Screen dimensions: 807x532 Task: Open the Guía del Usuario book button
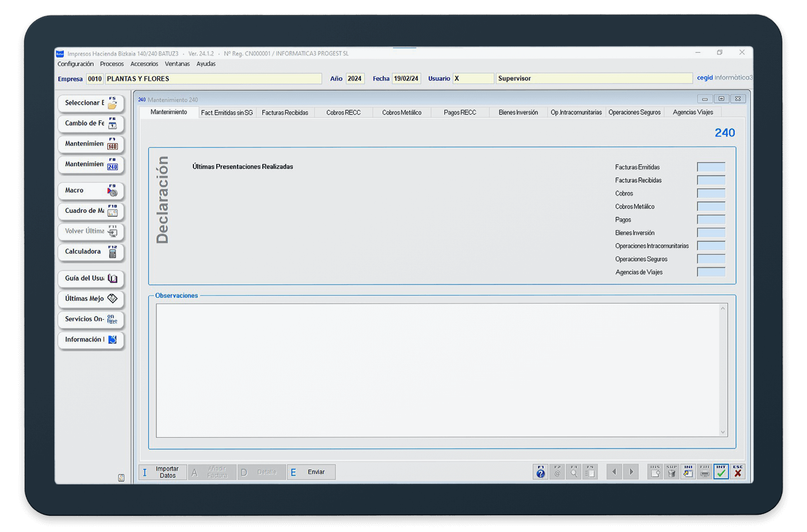91,279
